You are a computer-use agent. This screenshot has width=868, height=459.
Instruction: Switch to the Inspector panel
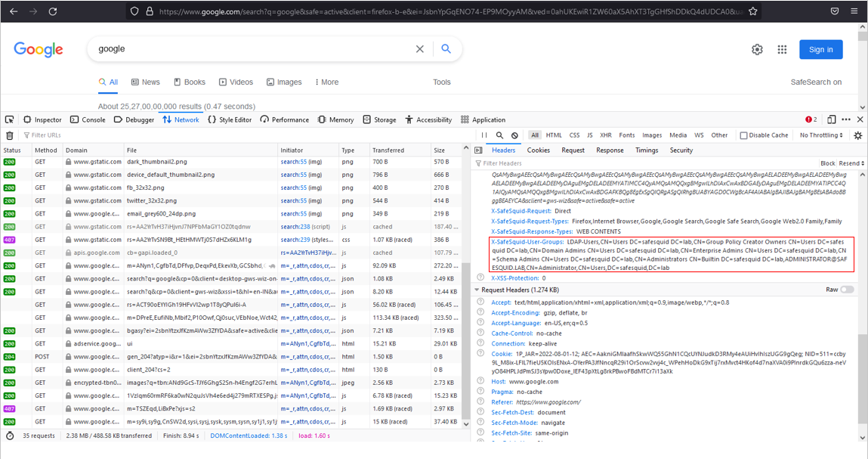click(x=42, y=119)
